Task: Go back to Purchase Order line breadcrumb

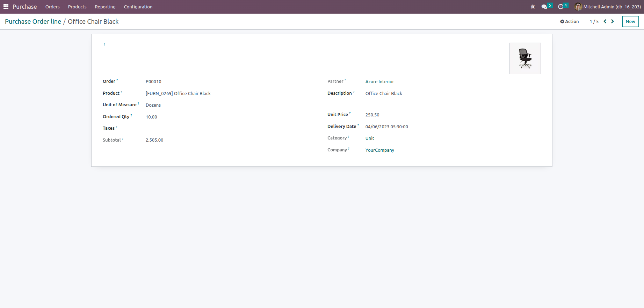Action: point(33,21)
